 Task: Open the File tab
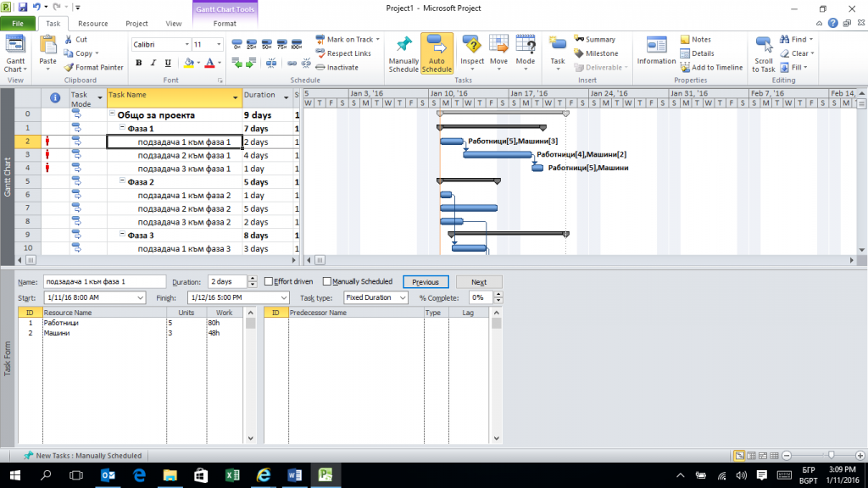(x=18, y=24)
